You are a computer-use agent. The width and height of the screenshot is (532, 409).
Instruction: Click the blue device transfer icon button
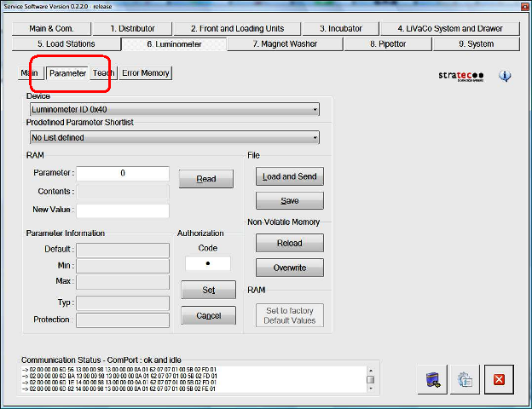[433, 380]
